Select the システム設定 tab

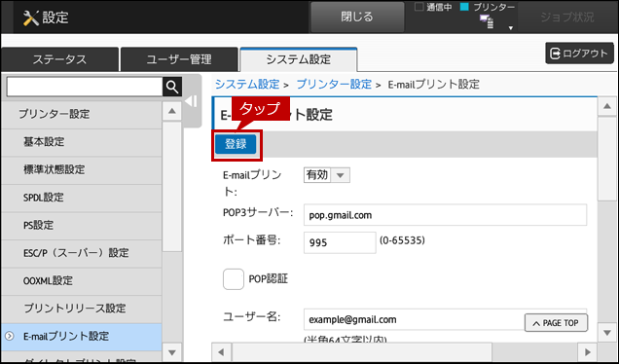coord(299,59)
